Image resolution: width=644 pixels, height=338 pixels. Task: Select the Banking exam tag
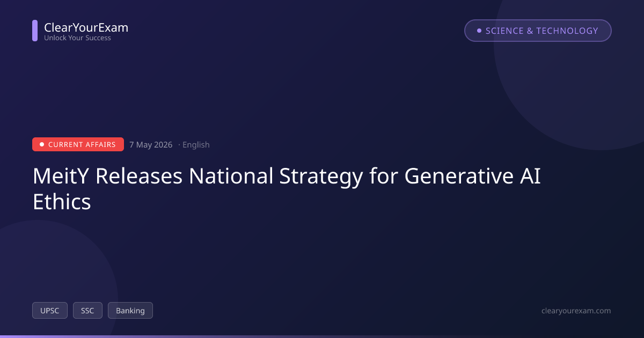130,311
